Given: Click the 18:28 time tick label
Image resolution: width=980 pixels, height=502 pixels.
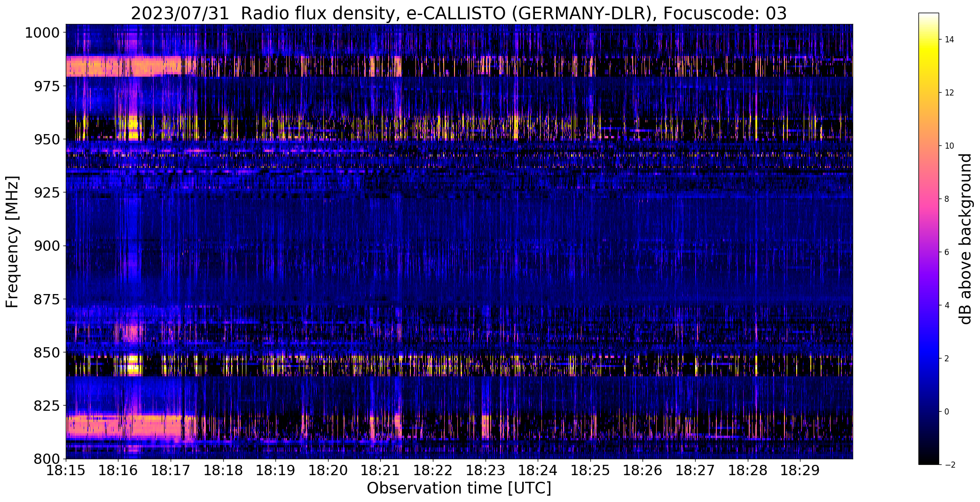Looking at the screenshot, I should [748, 470].
